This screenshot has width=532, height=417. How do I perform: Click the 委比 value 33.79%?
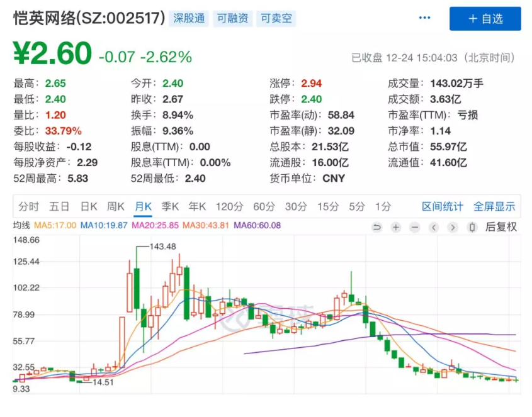(64, 131)
